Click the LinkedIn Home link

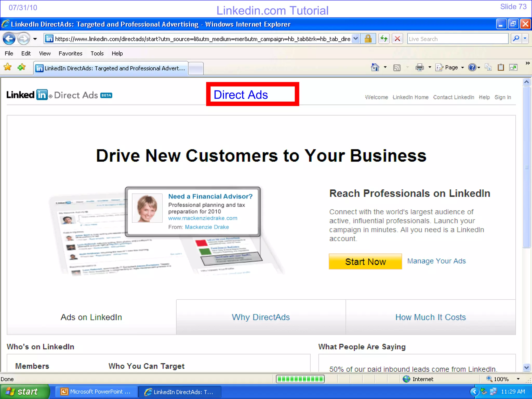(410, 97)
